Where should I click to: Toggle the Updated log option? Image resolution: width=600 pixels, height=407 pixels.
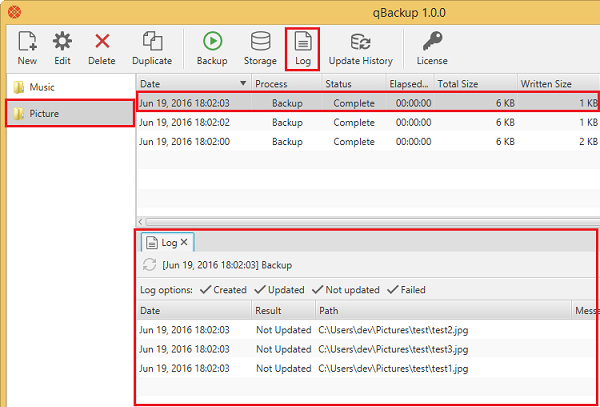click(279, 290)
